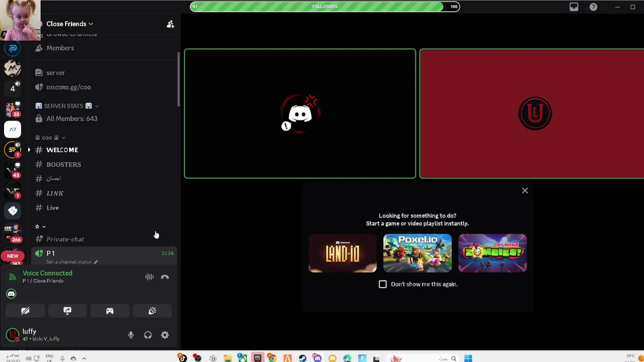Open the create invite icon beside Close Friends
The image size is (644, 362).
click(x=170, y=24)
